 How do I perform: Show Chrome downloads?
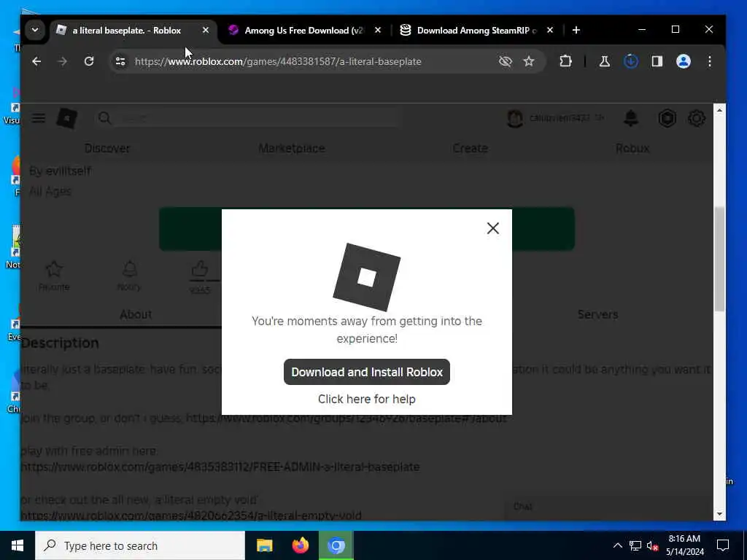pos(631,61)
